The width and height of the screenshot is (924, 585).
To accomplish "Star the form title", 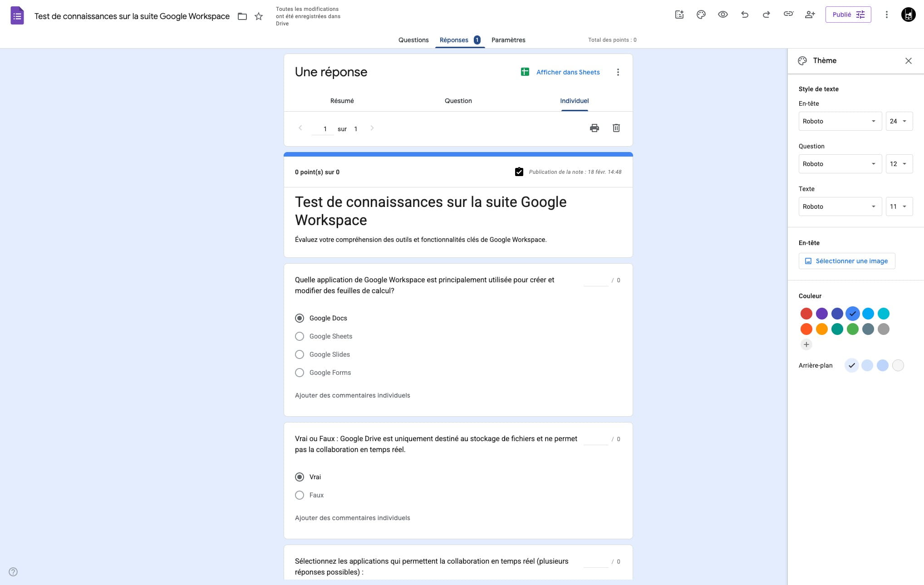I will click(259, 16).
